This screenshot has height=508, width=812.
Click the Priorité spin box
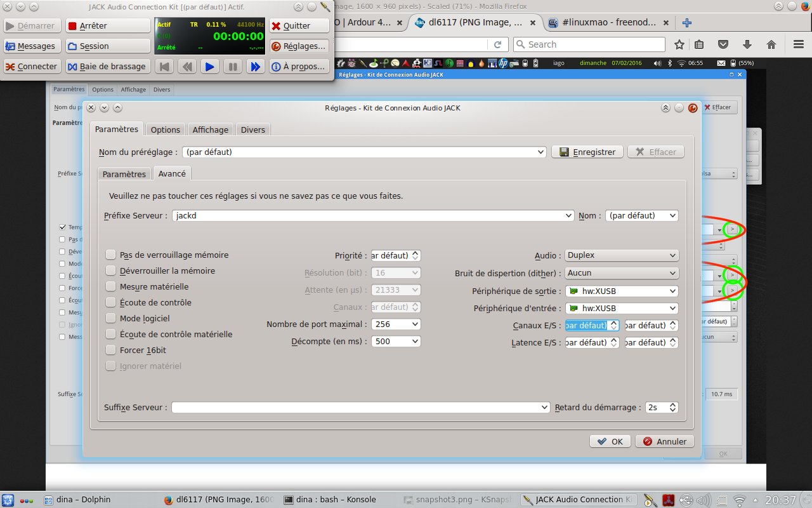coord(396,255)
